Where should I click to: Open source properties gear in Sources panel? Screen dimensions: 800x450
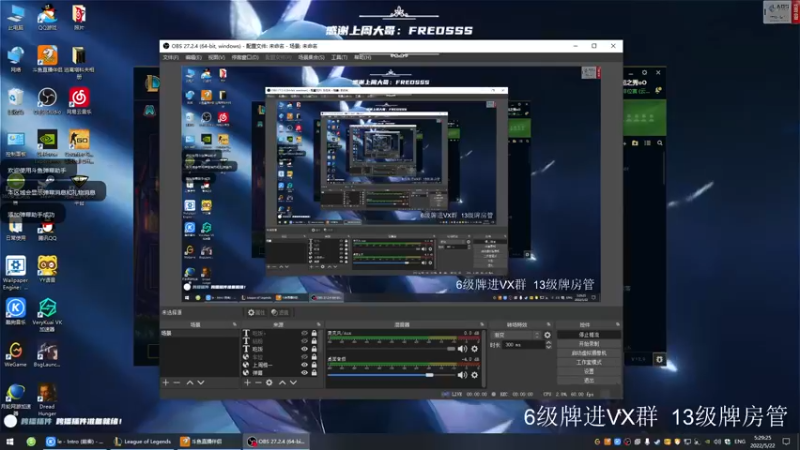coord(269,382)
